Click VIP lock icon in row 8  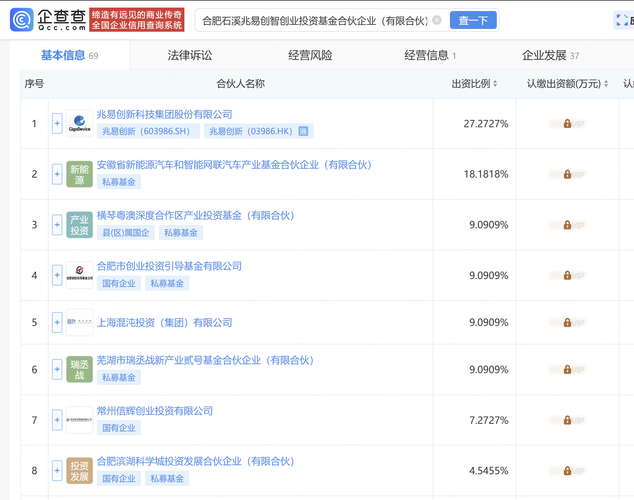pos(567,471)
